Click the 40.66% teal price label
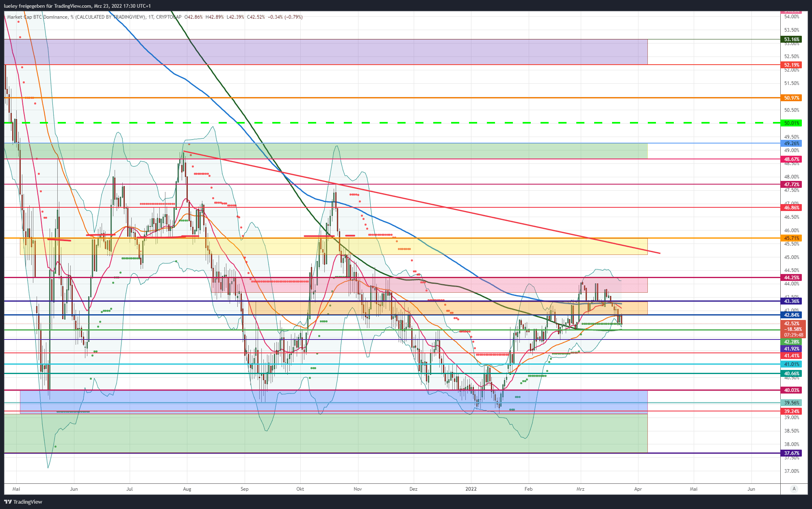 [x=791, y=374]
